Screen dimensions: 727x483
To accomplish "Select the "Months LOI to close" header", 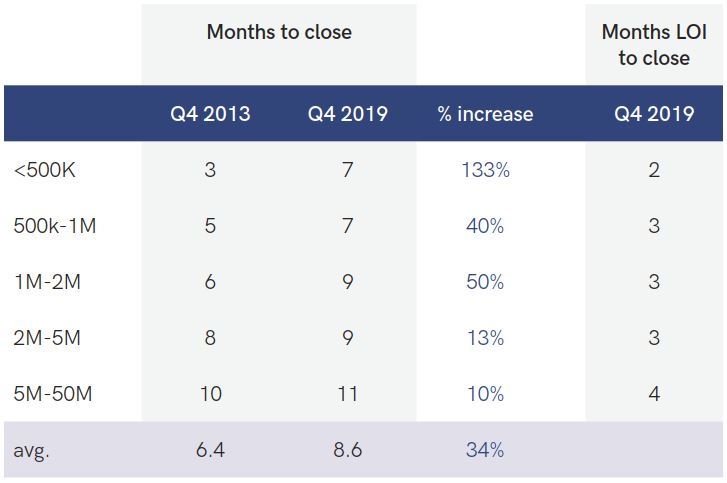I will point(653,45).
